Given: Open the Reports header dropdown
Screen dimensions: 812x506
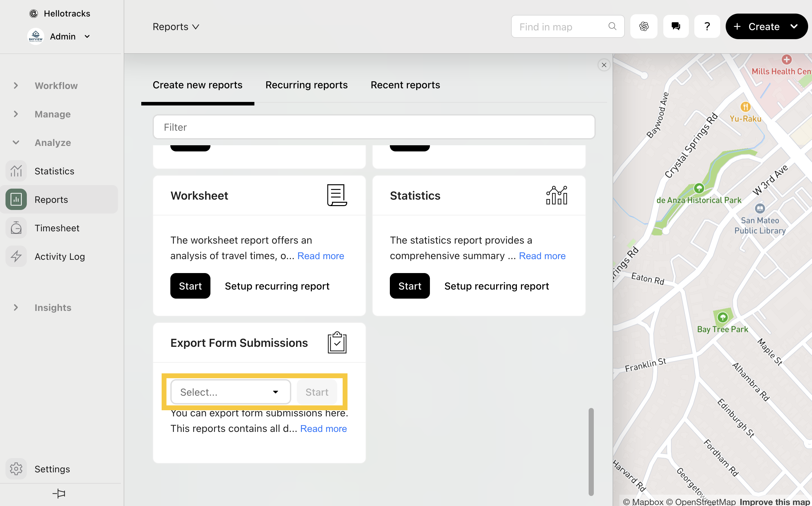Looking at the screenshot, I should (x=176, y=27).
